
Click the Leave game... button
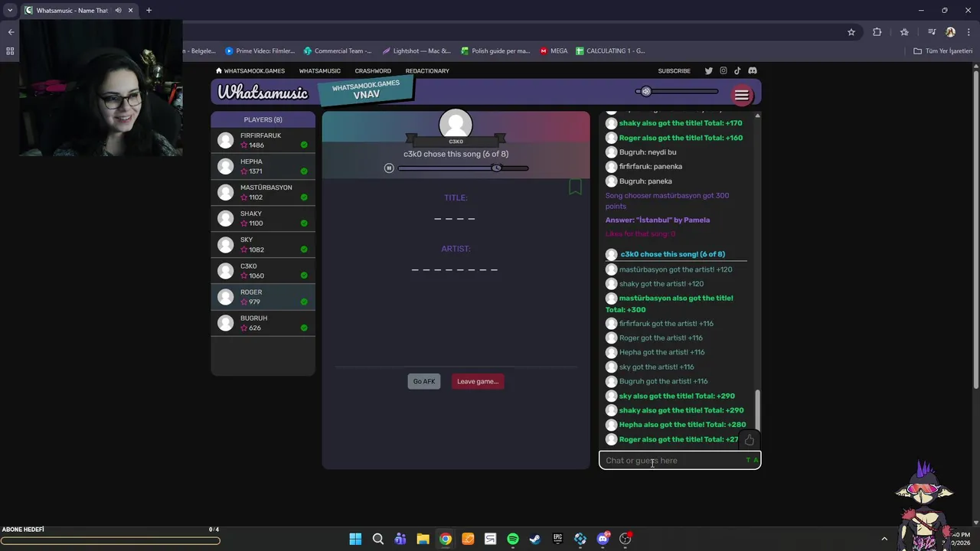click(478, 381)
